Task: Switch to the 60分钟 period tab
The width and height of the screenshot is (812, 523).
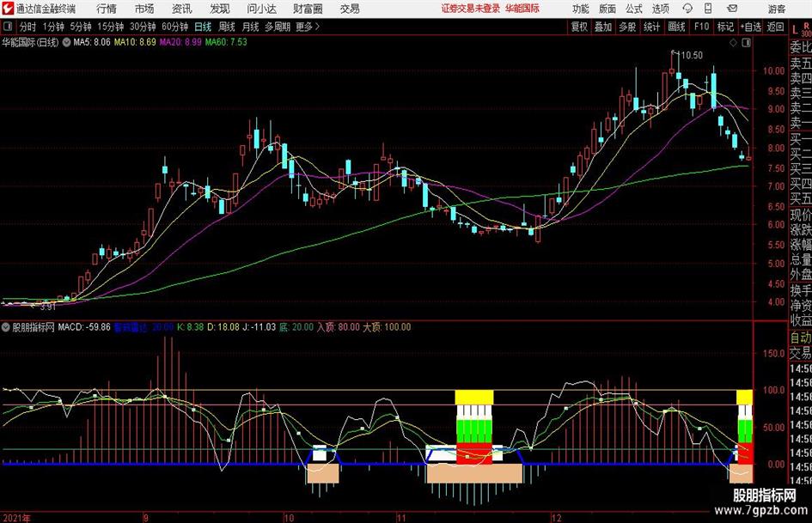Action: point(175,27)
